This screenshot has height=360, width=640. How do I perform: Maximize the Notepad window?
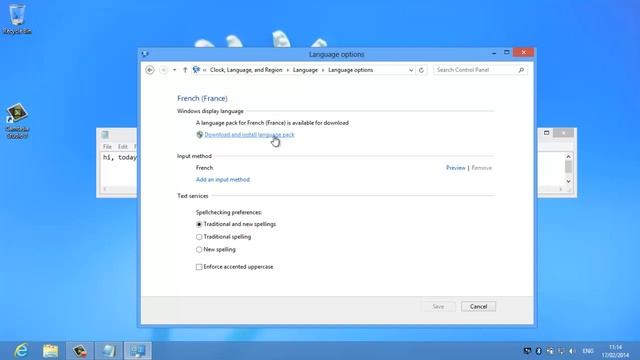point(547,133)
